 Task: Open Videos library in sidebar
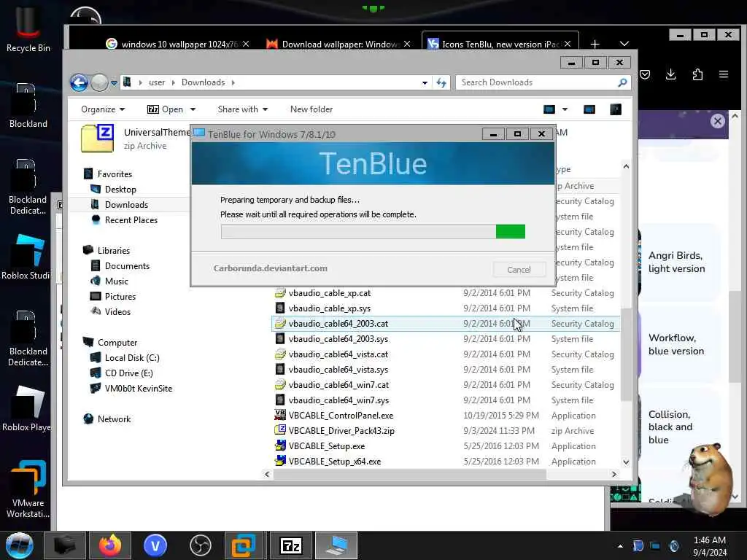(117, 312)
